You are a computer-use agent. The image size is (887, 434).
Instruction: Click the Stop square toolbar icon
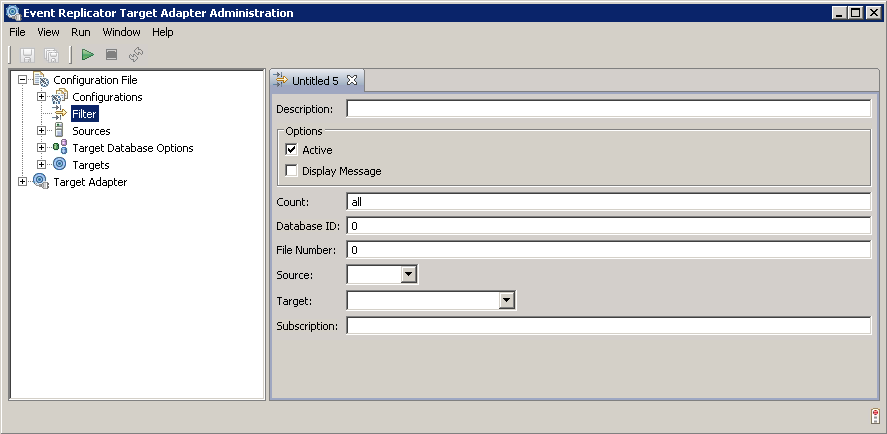pyautogui.click(x=112, y=54)
